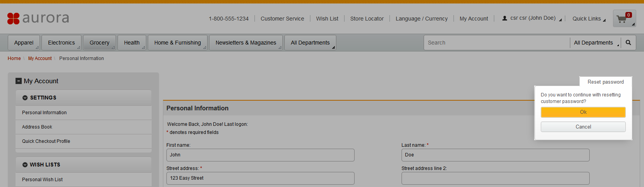Viewport: 644px width, 187px height.
Task: Collapse the Wish Lists section
Action: point(25,165)
